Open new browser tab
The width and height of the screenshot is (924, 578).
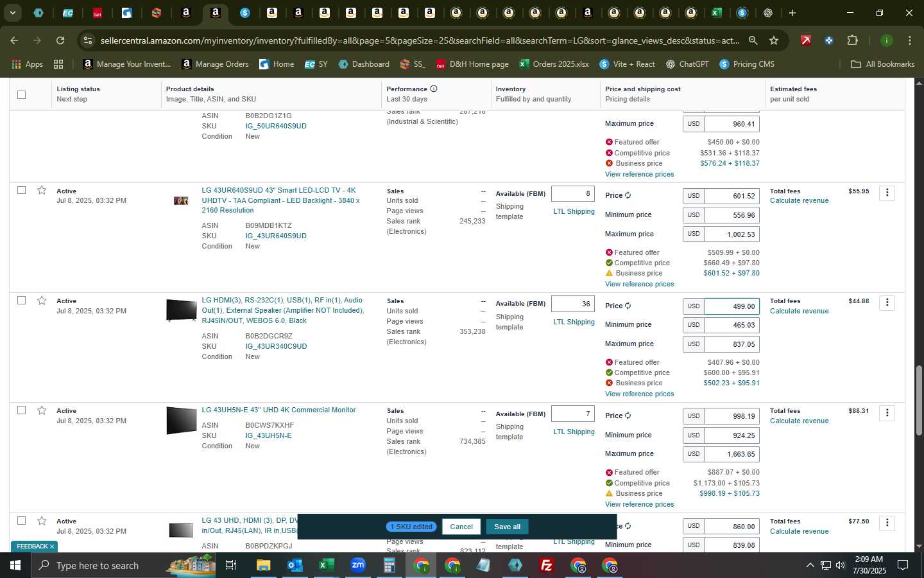click(792, 13)
